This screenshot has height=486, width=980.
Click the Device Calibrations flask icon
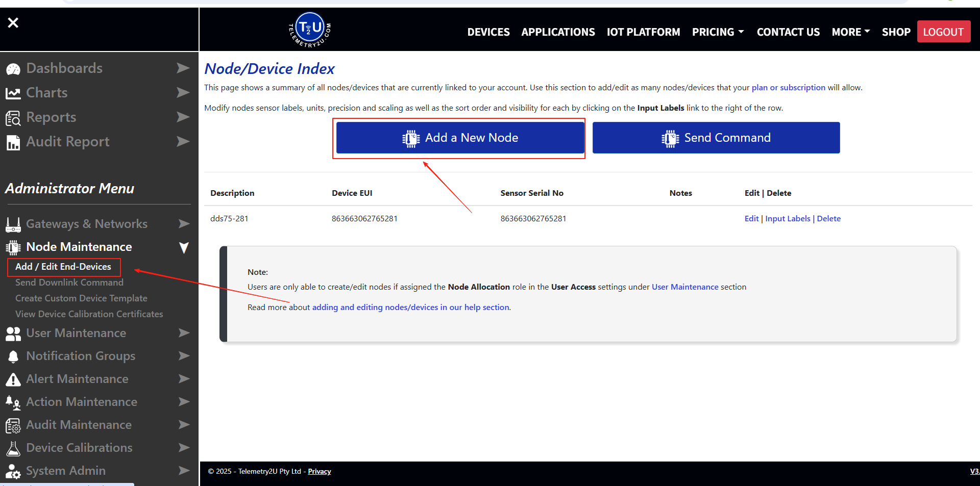coord(13,448)
